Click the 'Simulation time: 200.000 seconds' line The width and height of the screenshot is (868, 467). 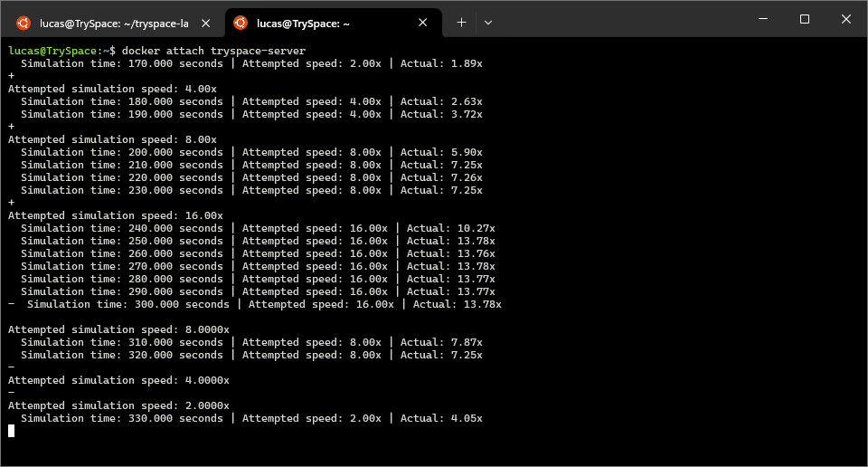pos(251,152)
